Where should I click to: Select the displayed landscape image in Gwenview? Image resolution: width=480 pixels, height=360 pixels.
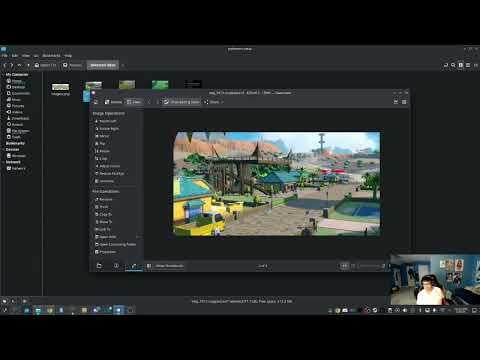point(277,184)
